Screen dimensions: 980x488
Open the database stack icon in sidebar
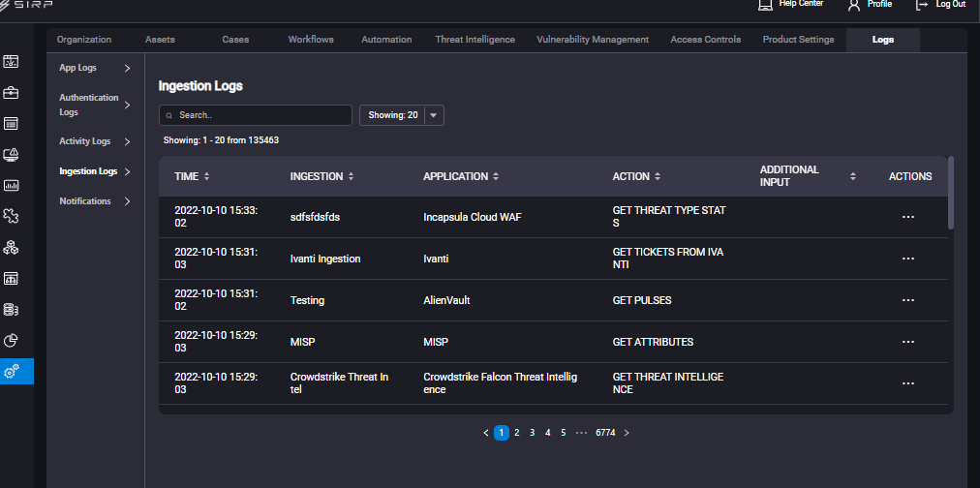(x=11, y=309)
